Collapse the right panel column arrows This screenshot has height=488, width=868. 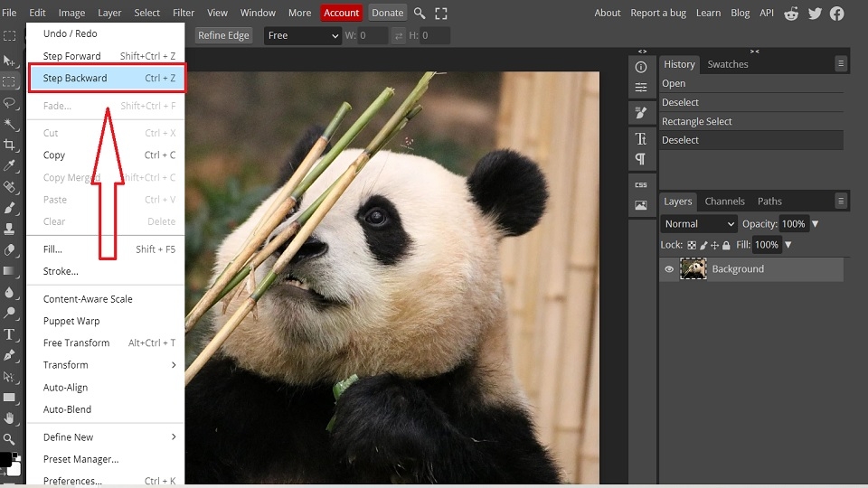(x=754, y=52)
